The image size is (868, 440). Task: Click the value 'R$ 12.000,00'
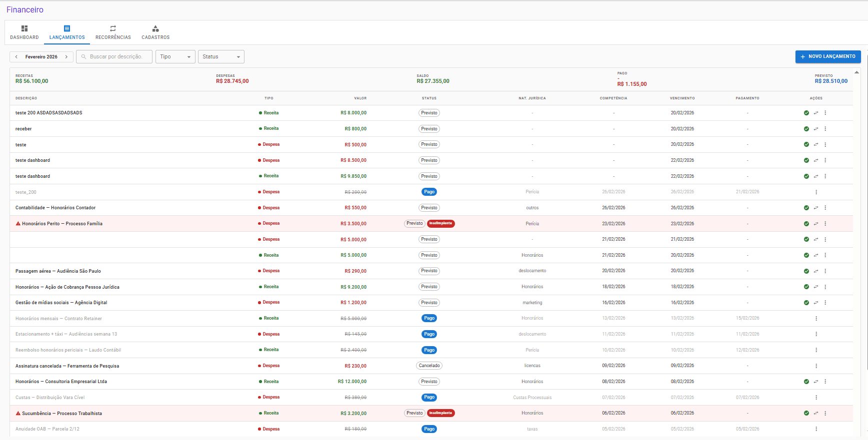352,382
